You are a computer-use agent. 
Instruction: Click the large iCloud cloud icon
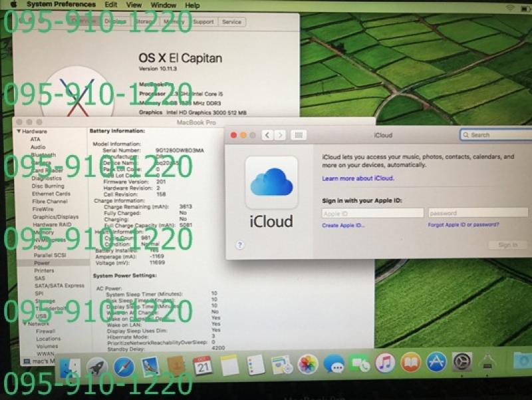[271, 182]
